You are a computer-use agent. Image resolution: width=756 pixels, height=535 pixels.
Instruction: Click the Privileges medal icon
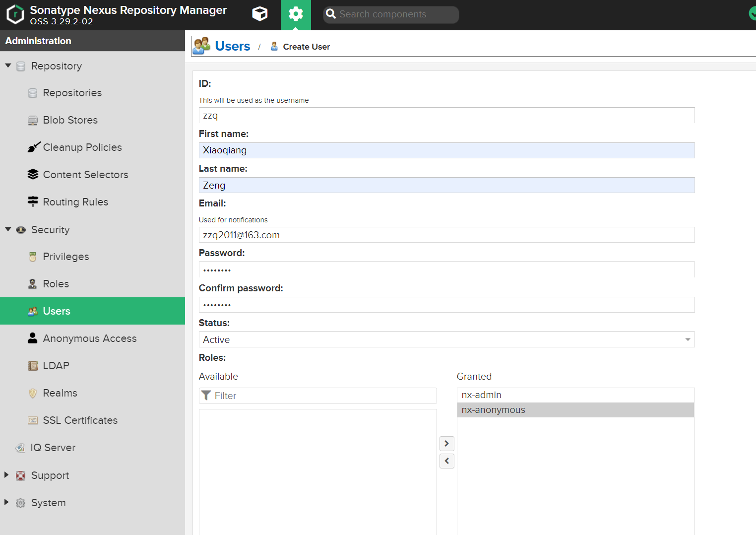tap(33, 257)
